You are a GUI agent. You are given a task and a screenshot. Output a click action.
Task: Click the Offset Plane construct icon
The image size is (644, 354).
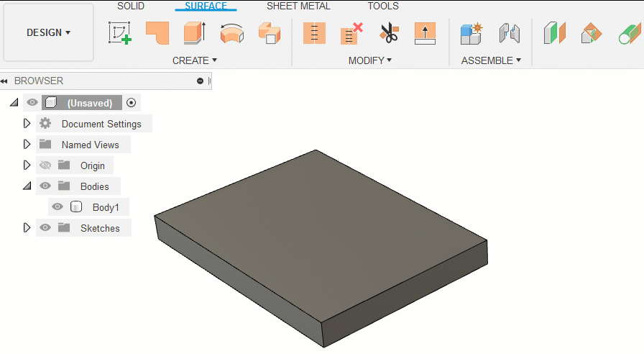pyautogui.click(x=554, y=33)
